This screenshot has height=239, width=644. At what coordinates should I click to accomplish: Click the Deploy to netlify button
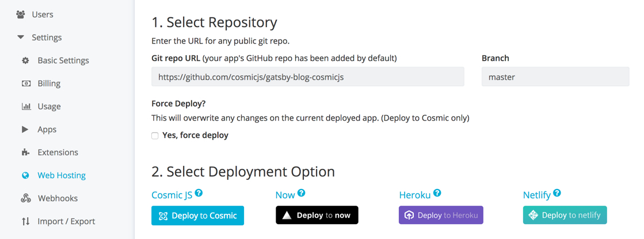point(565,215)
